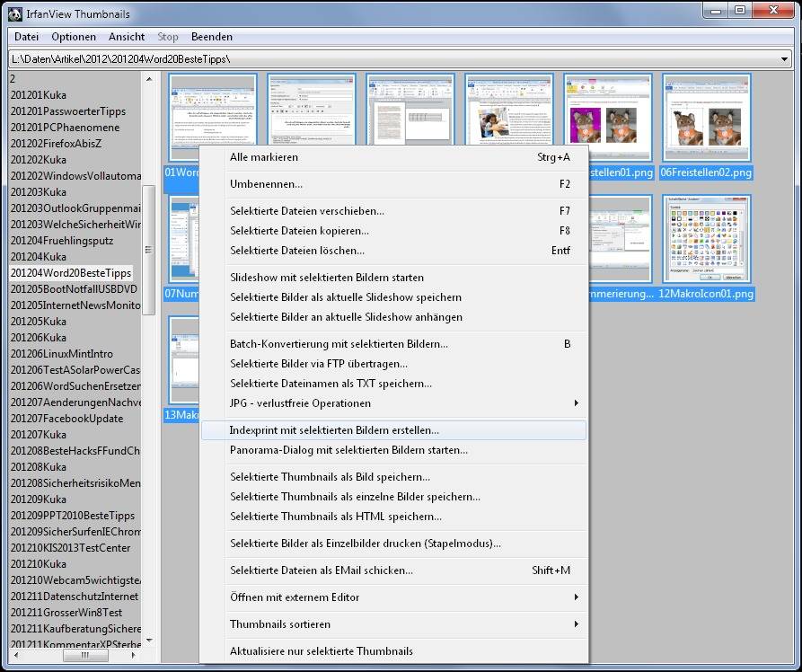Select the third thumbnail in top row

pos(410,110)
